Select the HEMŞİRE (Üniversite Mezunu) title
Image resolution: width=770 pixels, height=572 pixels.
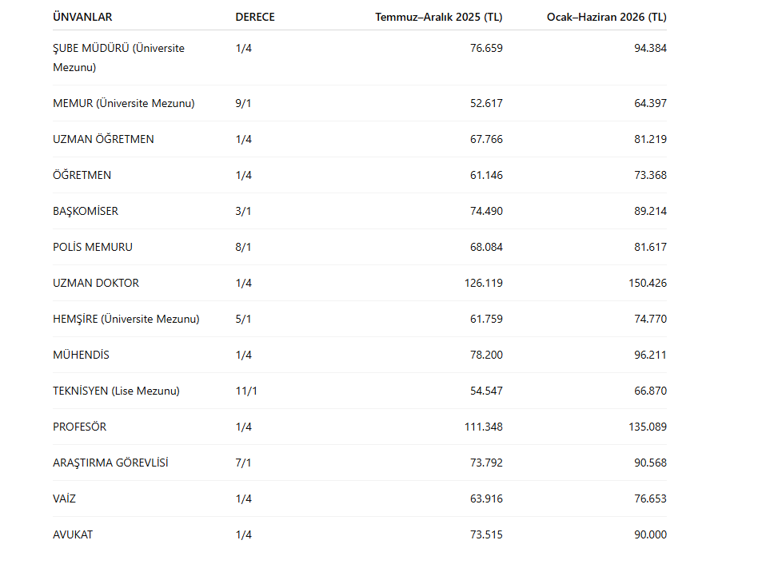coord(126,319)
